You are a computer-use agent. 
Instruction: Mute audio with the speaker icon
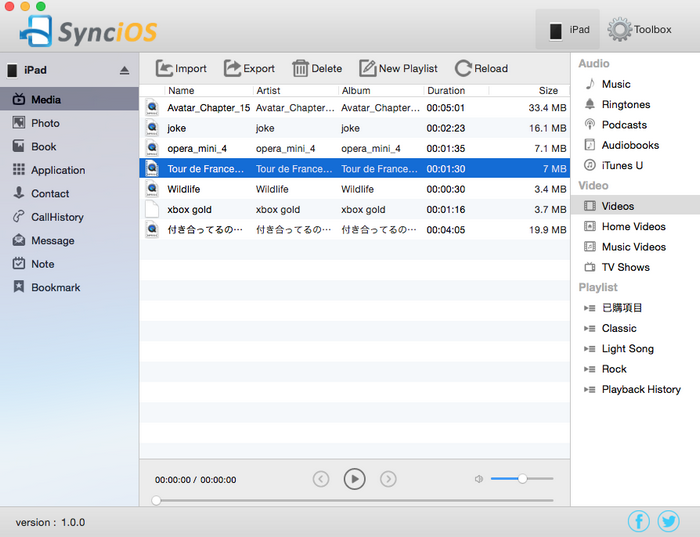click(479, 479)
